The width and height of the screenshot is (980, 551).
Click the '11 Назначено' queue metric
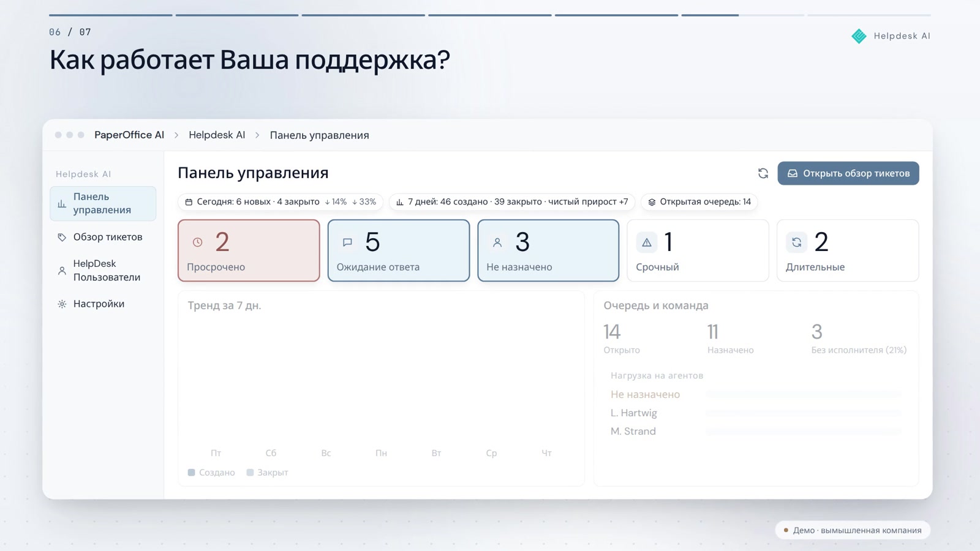(731, 339)
